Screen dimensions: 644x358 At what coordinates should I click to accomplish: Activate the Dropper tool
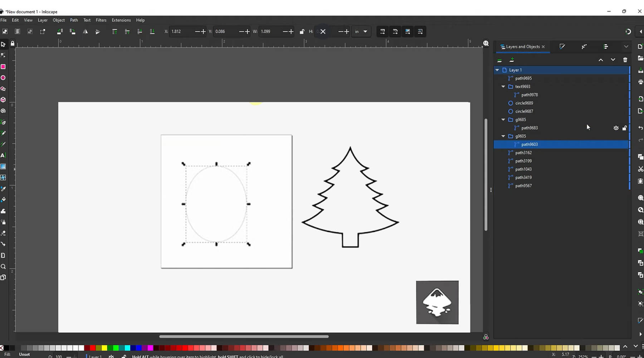3,189
